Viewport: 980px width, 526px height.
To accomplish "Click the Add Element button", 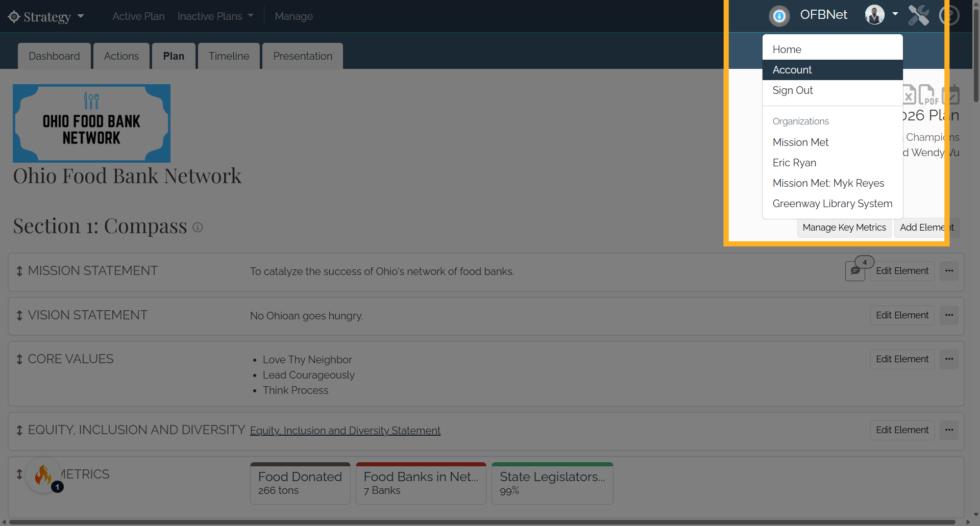I will coord(926,228).
